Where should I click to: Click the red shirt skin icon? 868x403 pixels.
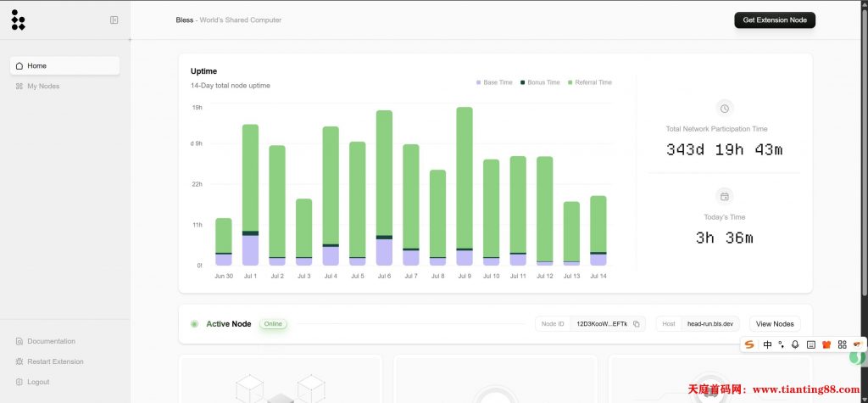pyautogui.click(x=826, y=344)
